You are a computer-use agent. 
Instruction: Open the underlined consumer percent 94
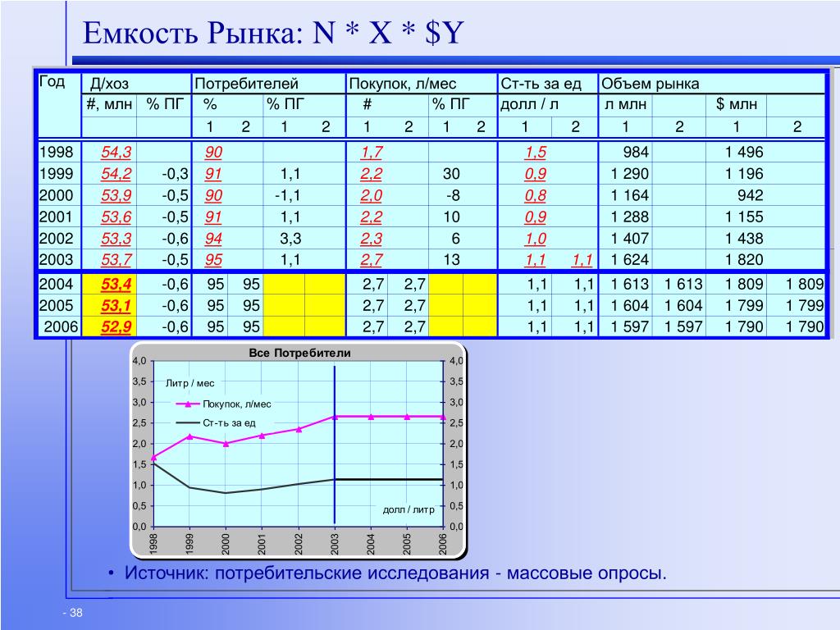pos(213,239)
